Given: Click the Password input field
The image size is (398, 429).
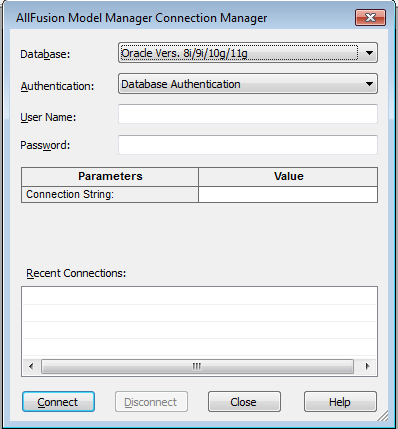Looking at the screenshot, I should (248, 145).
